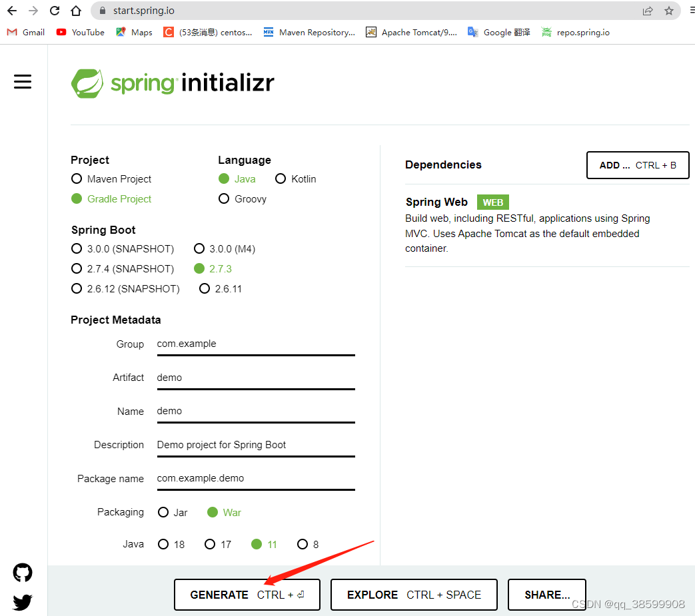This screenshot has height=616, width=695.
Task: Click the Description input field
Action: tap(256, 445)
